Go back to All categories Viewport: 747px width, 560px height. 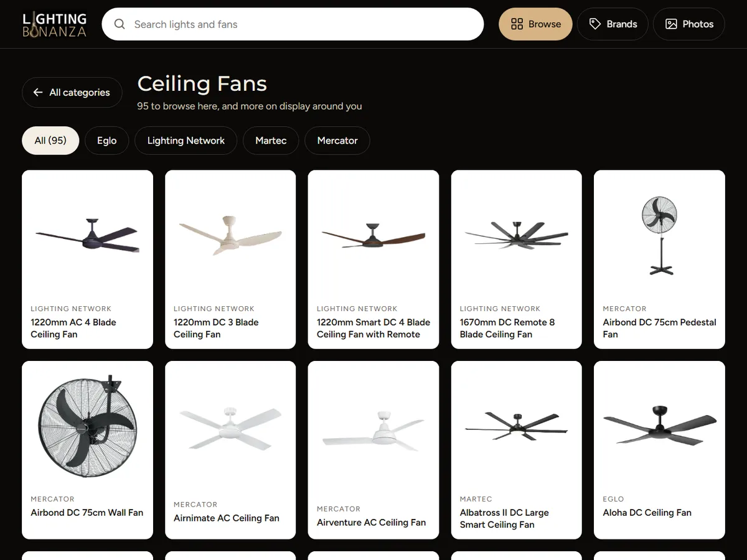pos(72,92)
